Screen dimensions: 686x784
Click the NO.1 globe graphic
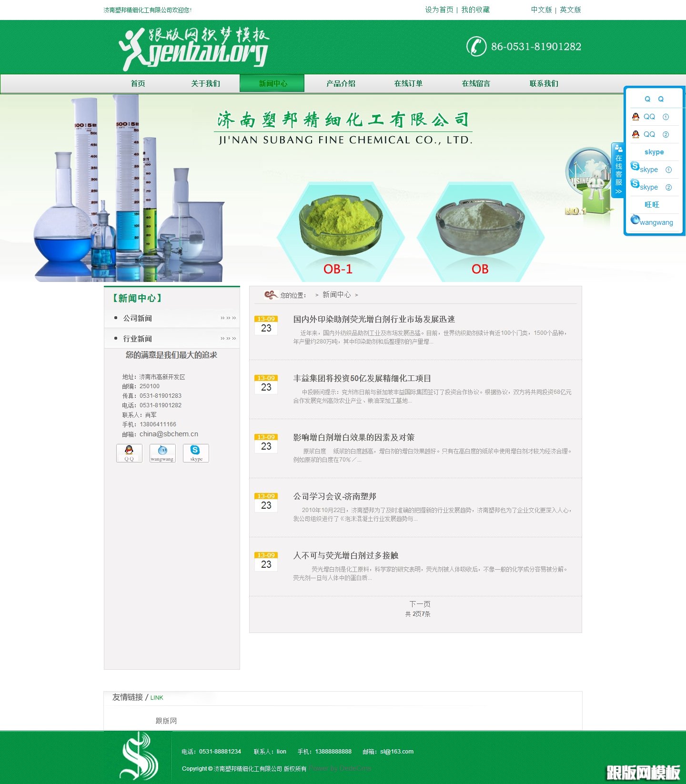tap(588, 183)
